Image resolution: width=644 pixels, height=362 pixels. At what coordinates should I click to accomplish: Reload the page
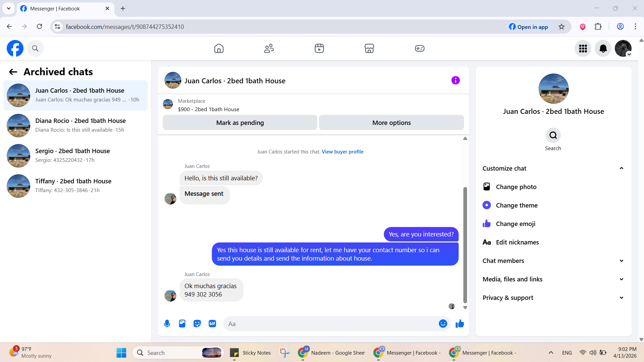coord(40,27)
